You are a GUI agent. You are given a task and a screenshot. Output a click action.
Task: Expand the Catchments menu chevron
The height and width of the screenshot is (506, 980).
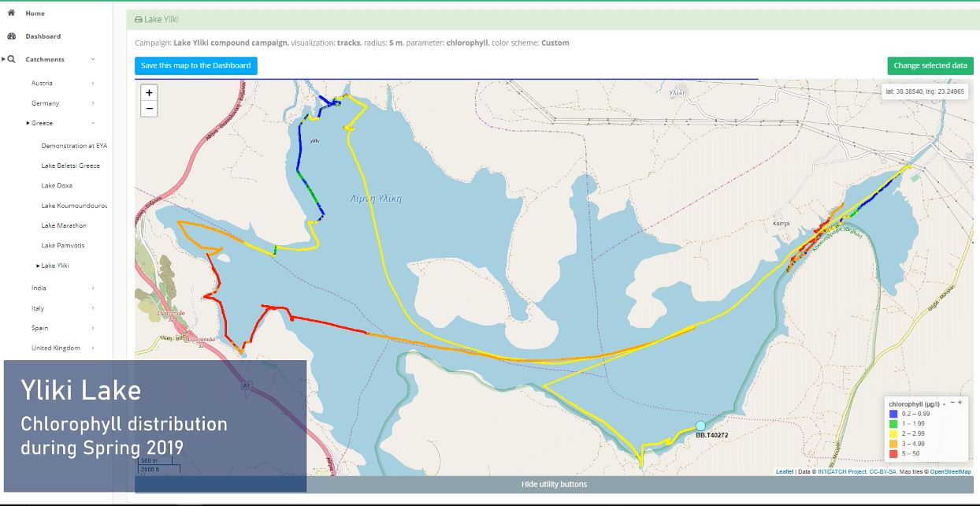(x=93, y=59)
